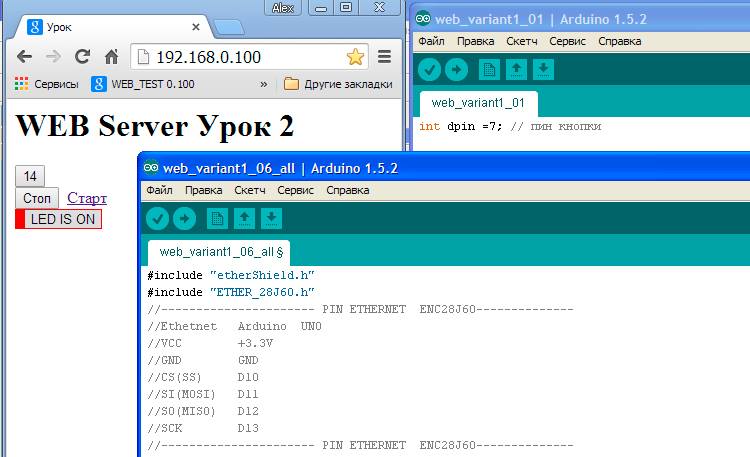Click Verify icon in web_variant1_06_all window

[157, 219]
